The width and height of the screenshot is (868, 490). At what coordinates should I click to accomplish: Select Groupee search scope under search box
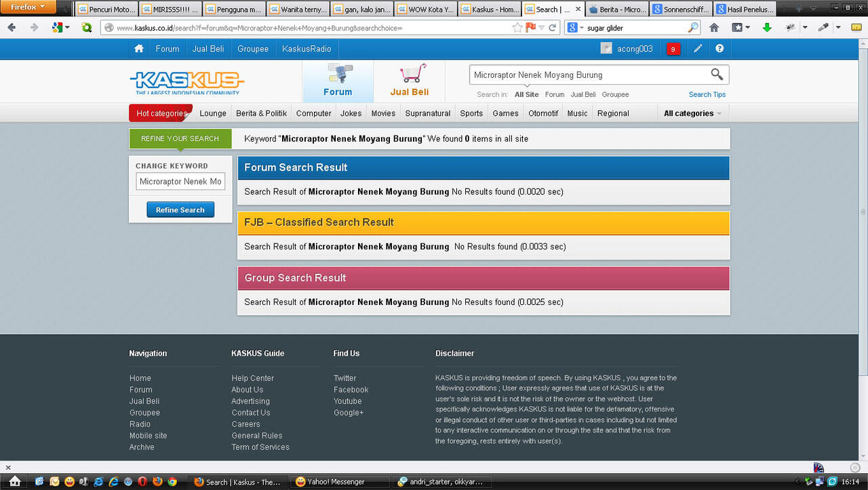(615, 95)
